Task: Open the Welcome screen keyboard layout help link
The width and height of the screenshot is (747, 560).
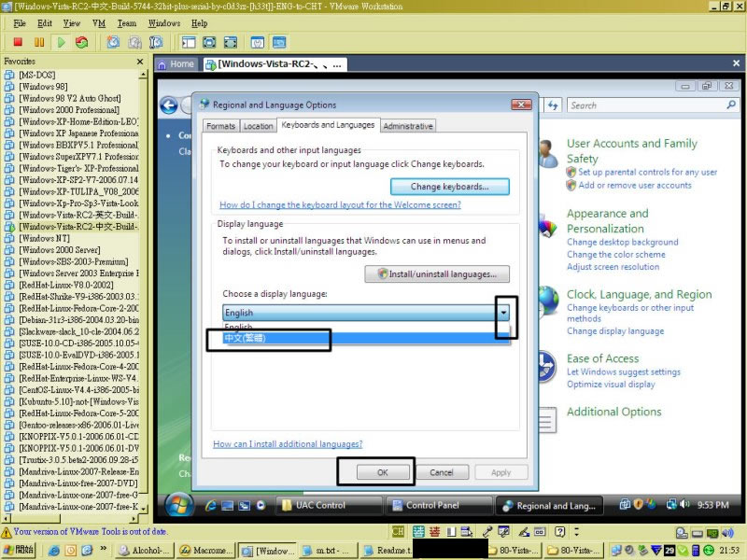Action: pyautogui.click(x=340, y=204)
